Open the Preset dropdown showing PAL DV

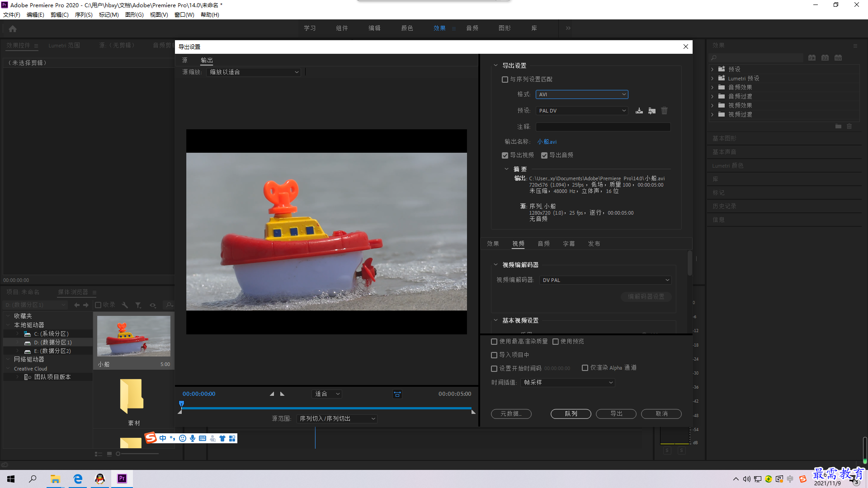582,111
